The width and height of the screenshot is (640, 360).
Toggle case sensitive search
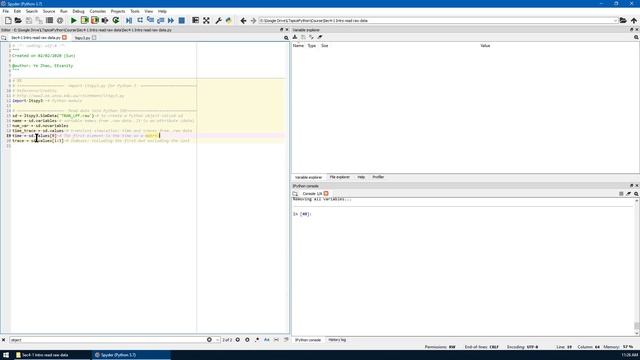(x=267, y=340)
